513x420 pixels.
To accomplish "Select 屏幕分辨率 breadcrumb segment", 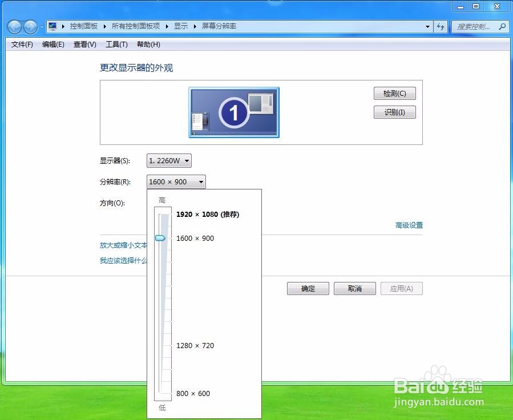I will (219, 26).
